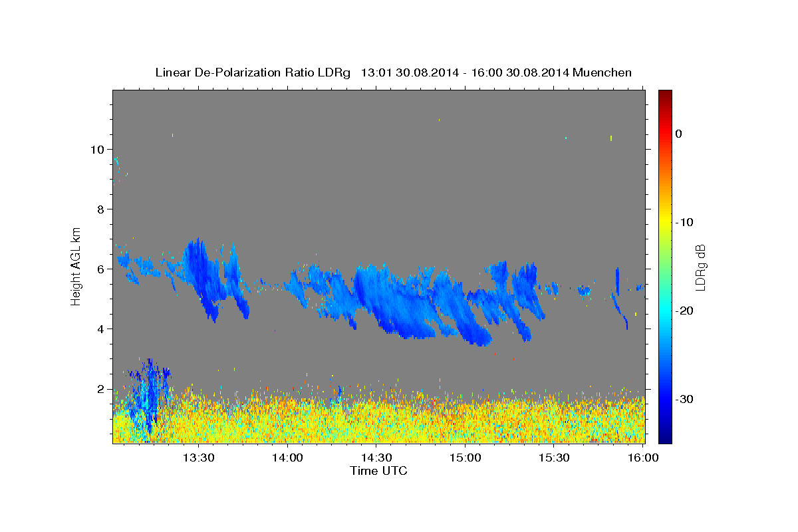The width and height of the screenshot is (798, 532).
Task: Click the 'Time UTC' axis title
Action: pos(378,471)
